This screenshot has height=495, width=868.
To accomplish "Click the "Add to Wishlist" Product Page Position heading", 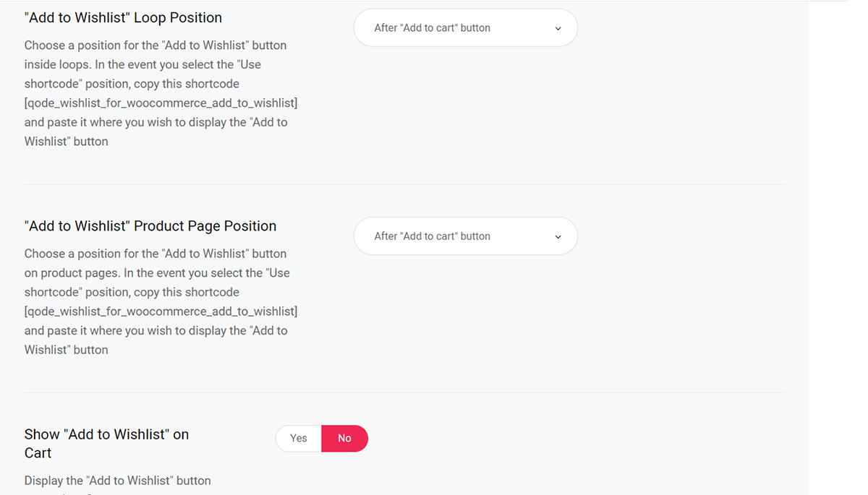I will (x=150, y=226).
